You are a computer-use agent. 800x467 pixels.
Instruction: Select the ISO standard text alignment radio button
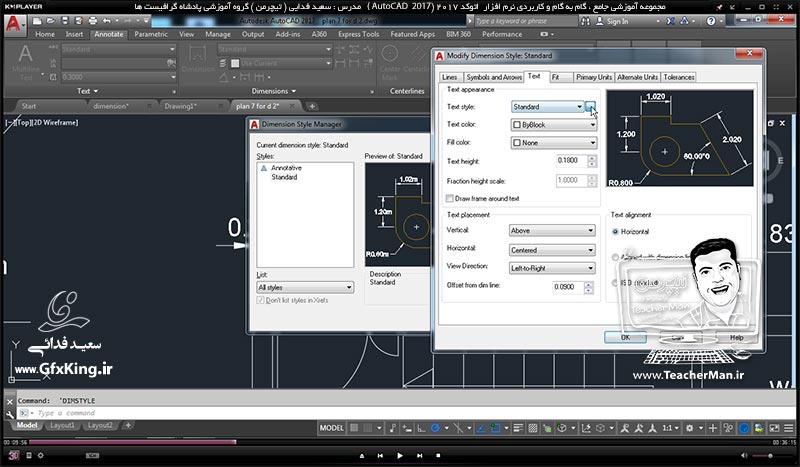(615, 282)
